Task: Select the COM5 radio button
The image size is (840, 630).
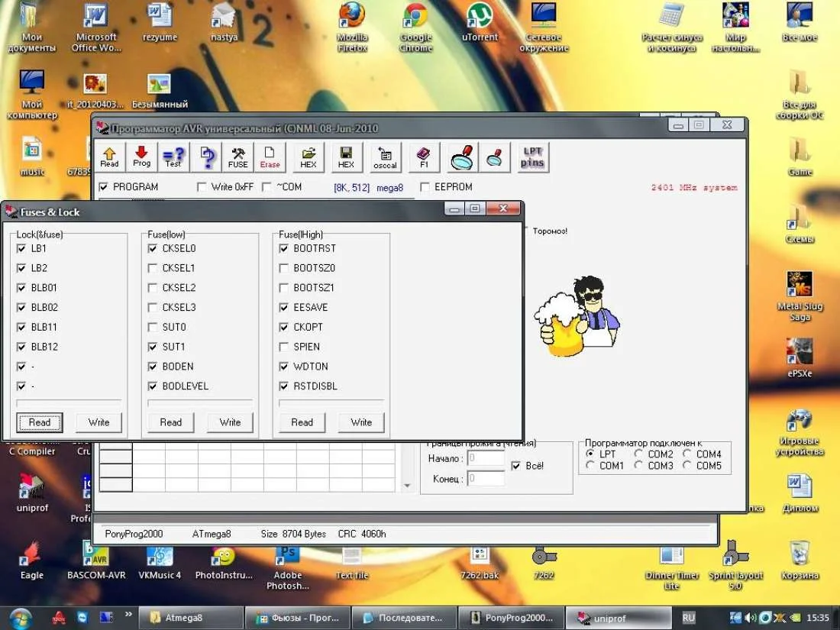Action: pos(687,466)
